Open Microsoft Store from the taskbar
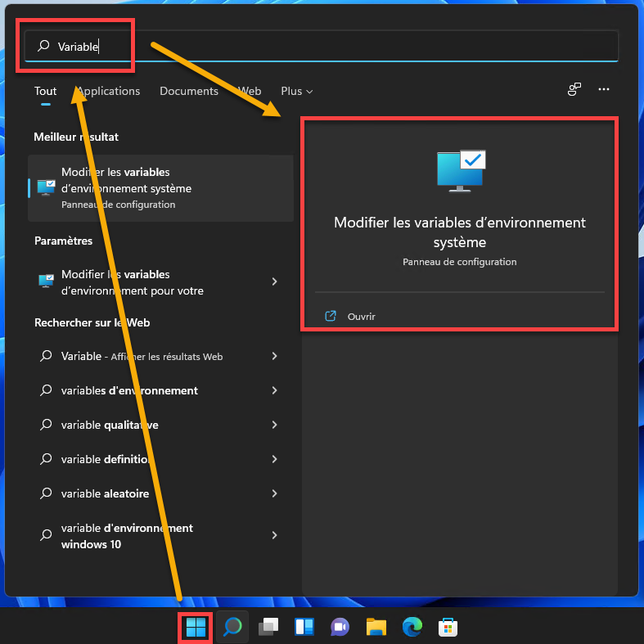 coord(448,627)
